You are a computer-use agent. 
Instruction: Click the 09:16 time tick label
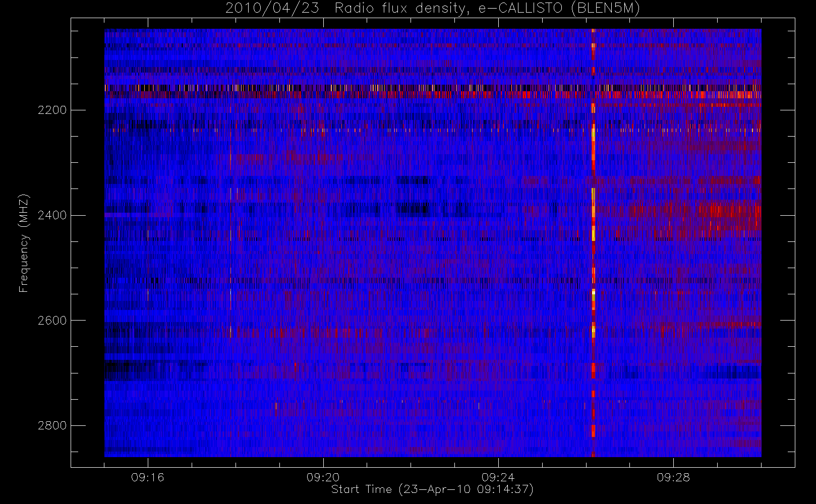148,477
